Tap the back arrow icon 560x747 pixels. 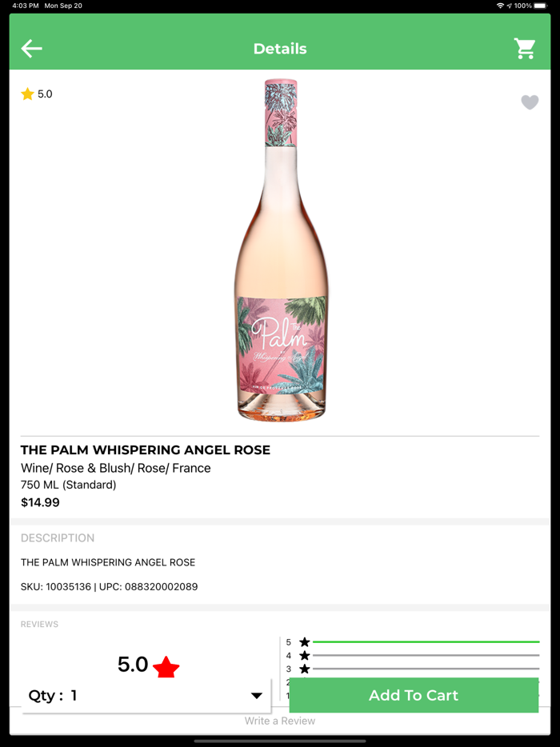coord(32,49)
